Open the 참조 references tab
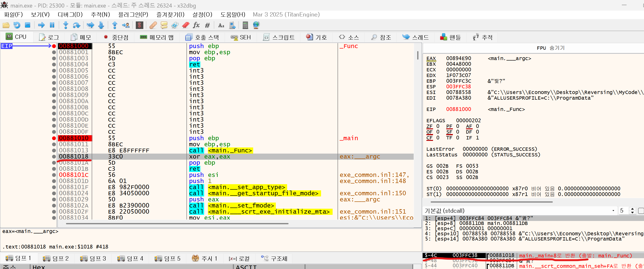644x269 pixels. [381, 37]
